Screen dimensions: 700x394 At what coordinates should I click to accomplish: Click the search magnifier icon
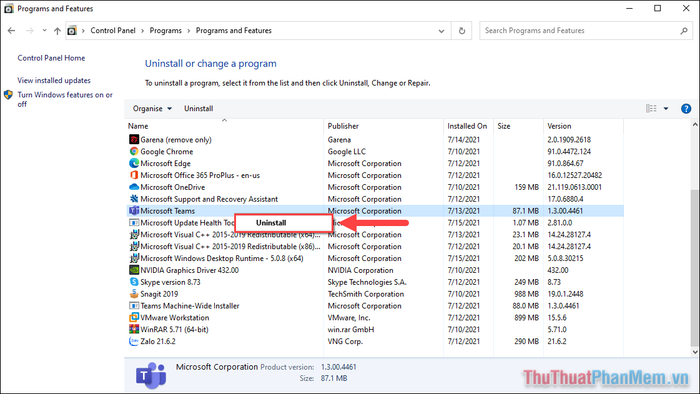(x=683, y=31)
